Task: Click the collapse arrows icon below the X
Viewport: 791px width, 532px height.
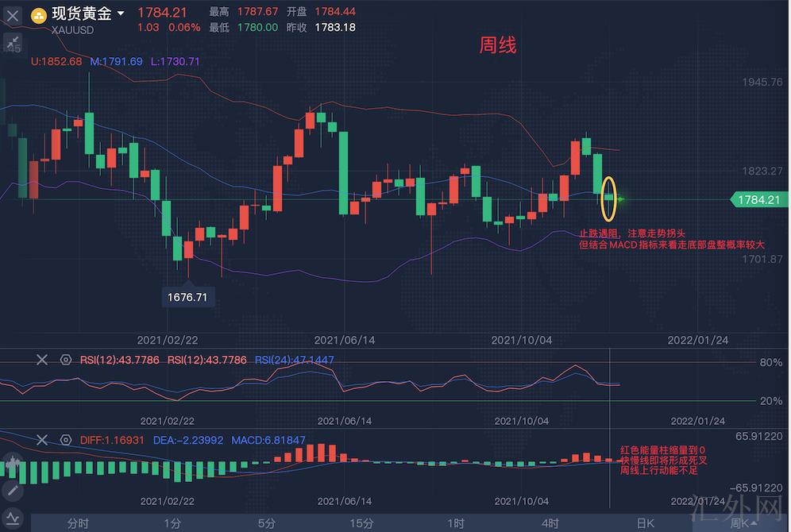Action: (x=14, y=44)
